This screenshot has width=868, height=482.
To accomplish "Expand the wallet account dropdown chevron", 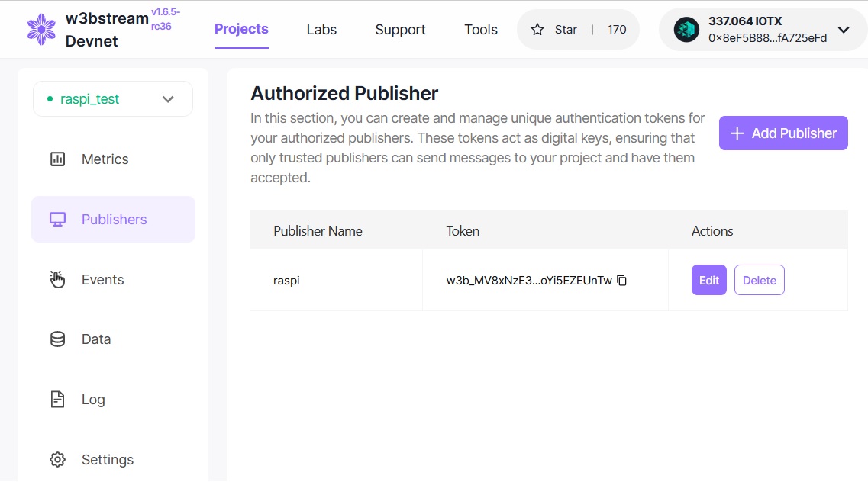I will 844,30.
